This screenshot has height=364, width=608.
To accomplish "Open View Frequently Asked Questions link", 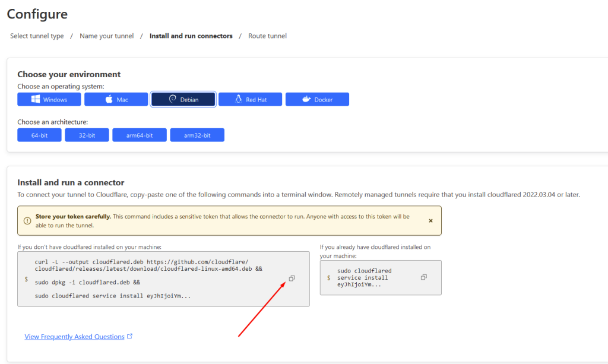I will pos(74,337).
